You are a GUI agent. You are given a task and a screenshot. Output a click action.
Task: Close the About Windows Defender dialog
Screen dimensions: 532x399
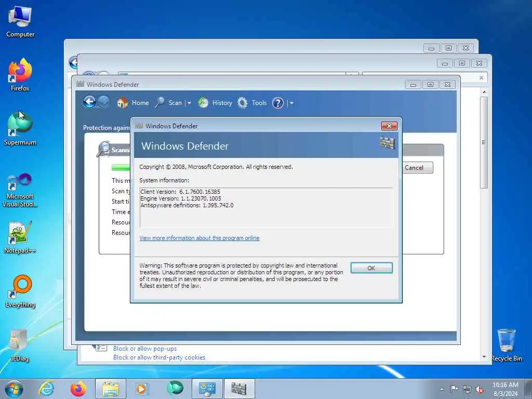(389, 126)
